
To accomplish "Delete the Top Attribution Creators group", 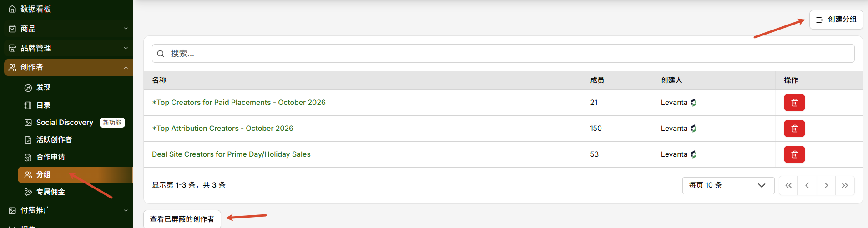I will 794,129.
